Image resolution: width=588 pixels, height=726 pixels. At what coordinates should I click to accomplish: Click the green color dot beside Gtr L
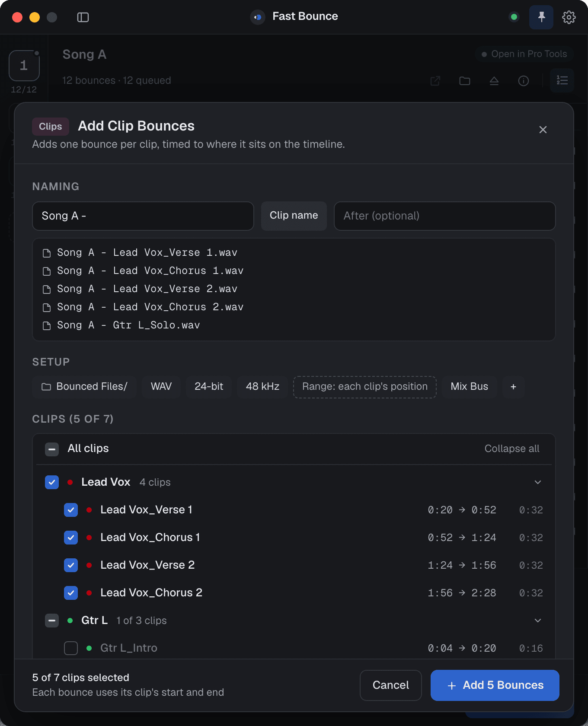point(70,621)
